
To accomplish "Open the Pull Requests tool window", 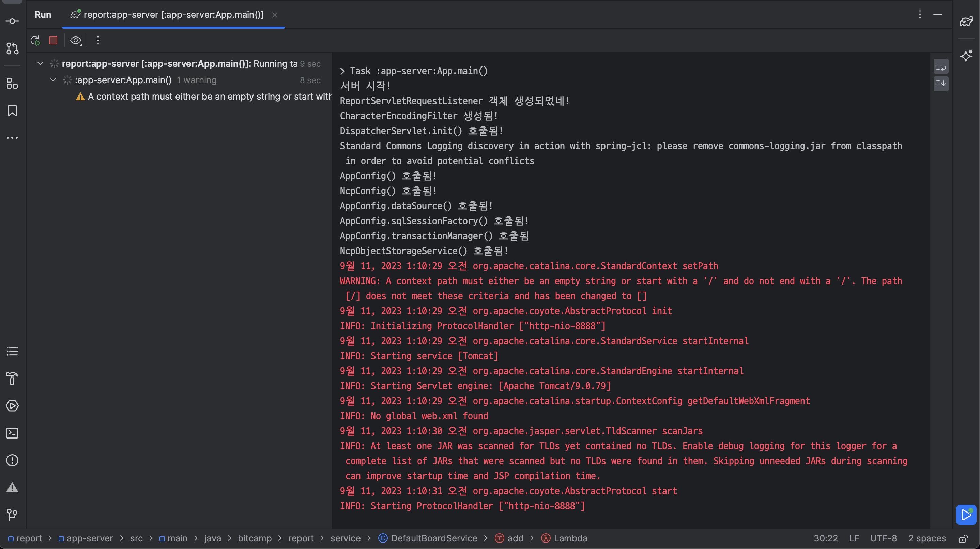I will pos(12,48).
